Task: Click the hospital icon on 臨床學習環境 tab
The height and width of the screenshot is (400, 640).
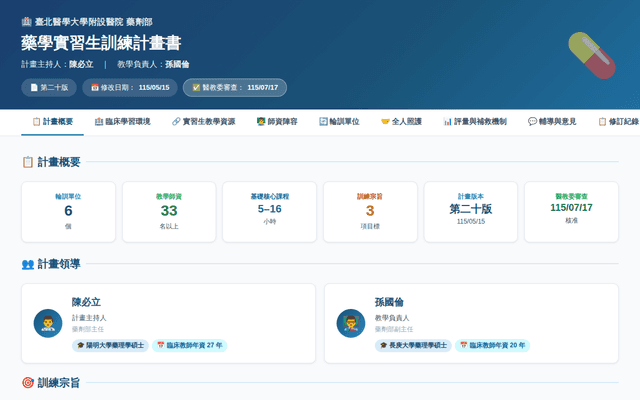Action: (99, 122)
